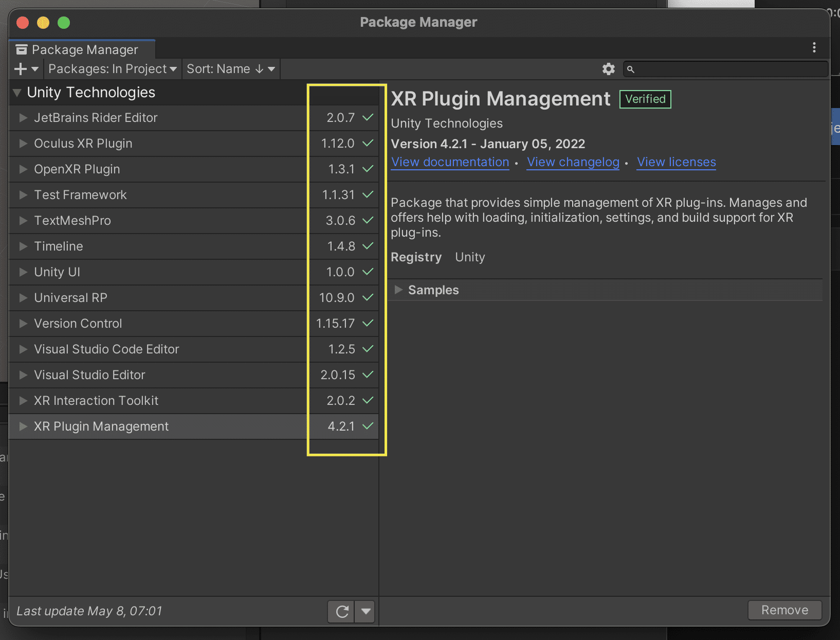Screen dimensions: 840x640
Task: Expand the OpenXR Plugin row arrow
Action: (x=23, y=169)
